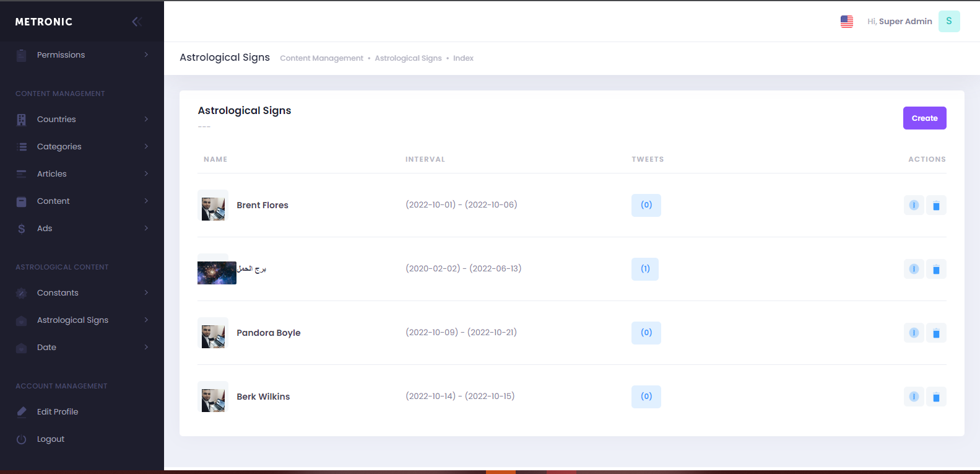The image size is (980, 474).
Task: Open the Constants sidebar menu
Action: point(58,293)
